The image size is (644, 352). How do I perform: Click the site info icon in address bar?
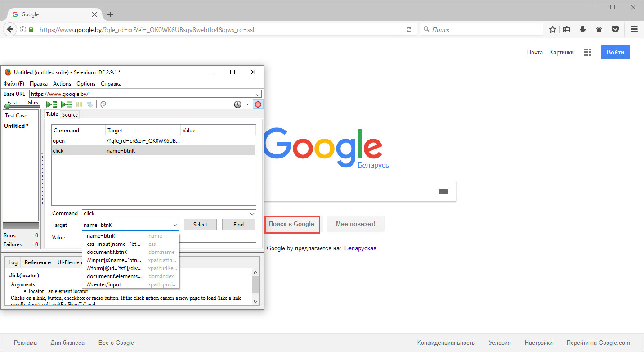click(x=22, y=30)
